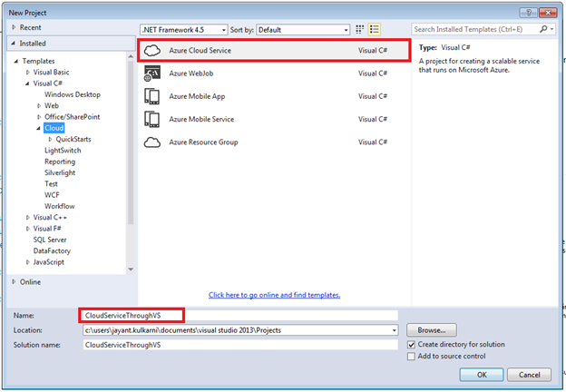
Task: Click the template tree scrollbar thumb
Action: [x=131, y=142]
